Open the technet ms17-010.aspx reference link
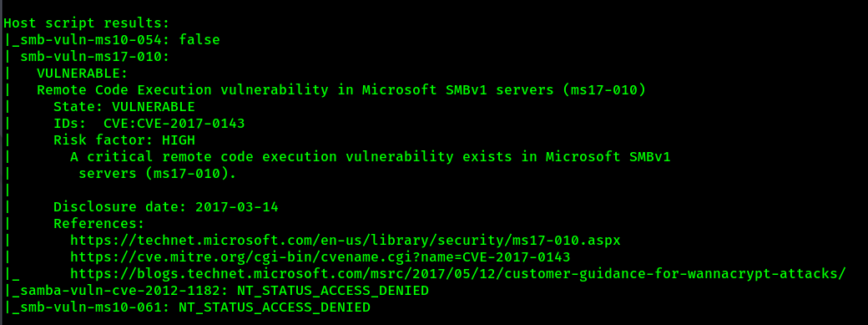 (346, 241)
